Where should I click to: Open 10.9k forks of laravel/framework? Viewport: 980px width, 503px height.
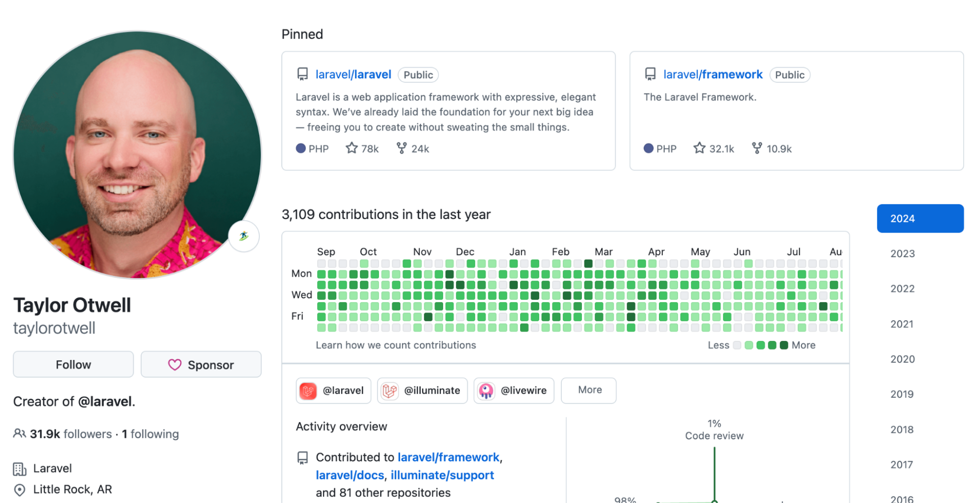click(x=772, y=148)
